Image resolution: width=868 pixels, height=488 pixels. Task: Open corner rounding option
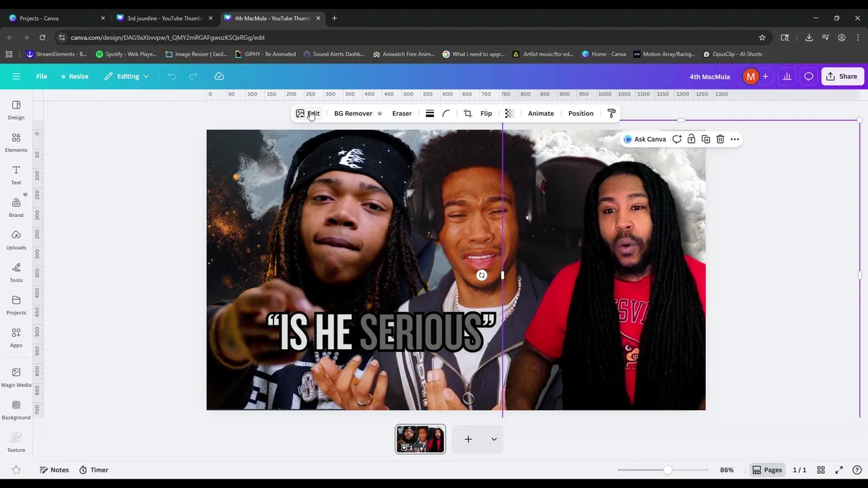(446, 113)
